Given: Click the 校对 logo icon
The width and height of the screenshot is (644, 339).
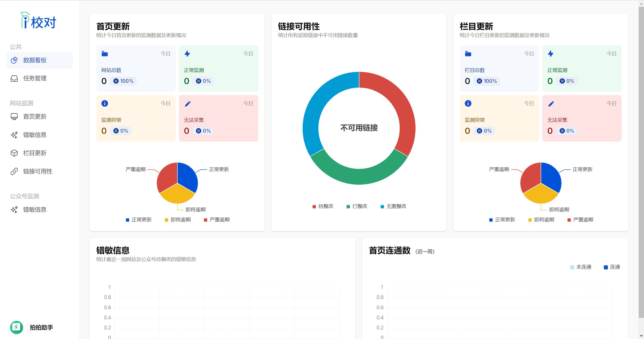Looking at the screenshot, I should coord(38,20).
